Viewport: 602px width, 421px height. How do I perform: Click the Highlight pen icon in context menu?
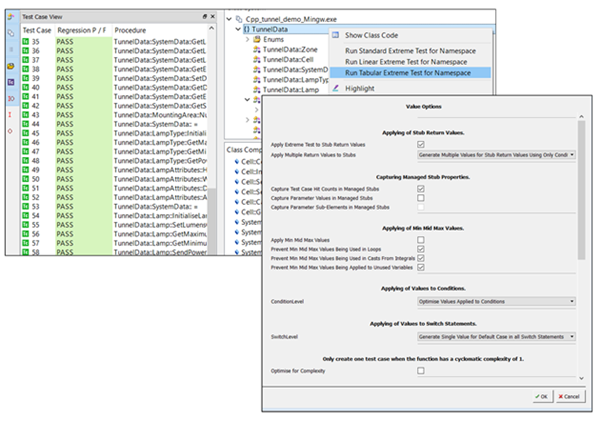click(336, 88)
